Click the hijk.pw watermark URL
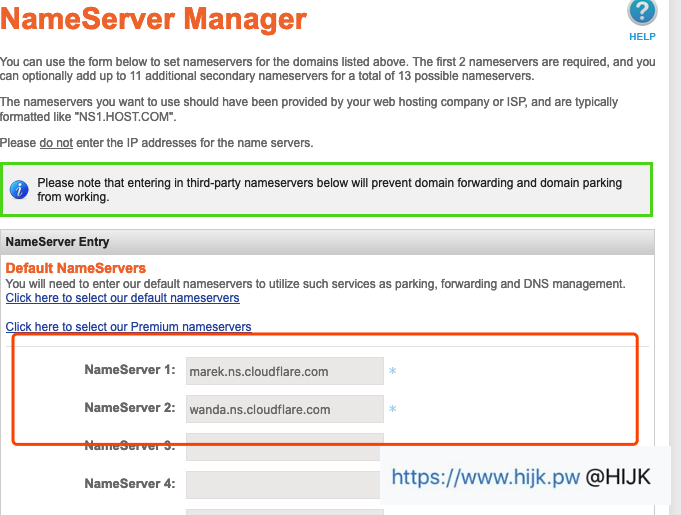Viewport: 681px width, 515px height. 485,477
